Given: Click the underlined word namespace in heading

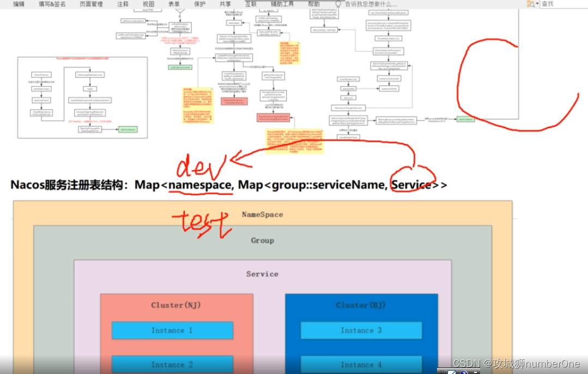Looking at the screenshot, I should point(200,185).
